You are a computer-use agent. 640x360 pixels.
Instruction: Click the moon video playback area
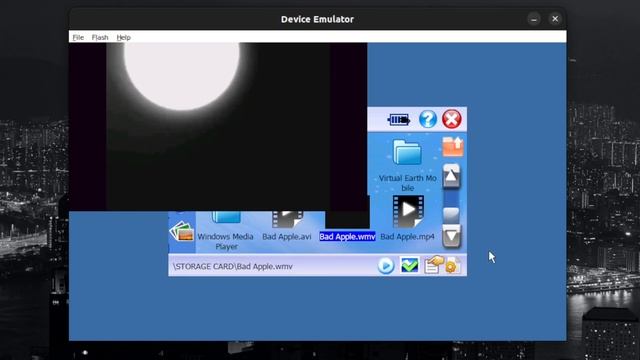pos(218,127)
